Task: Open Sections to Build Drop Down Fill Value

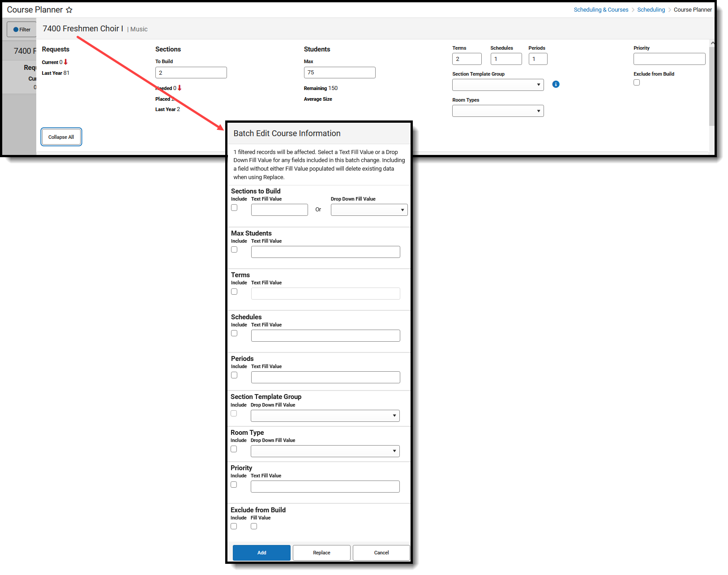Action: pyautogui.click(x=369, y=210)
